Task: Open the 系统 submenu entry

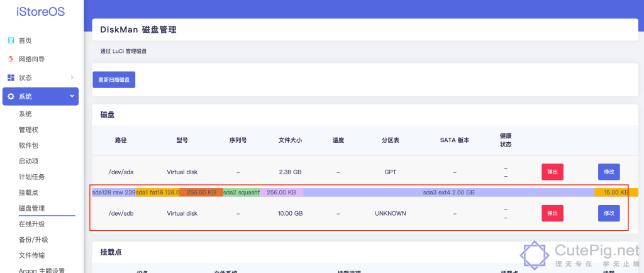Action: click(25, 114)
